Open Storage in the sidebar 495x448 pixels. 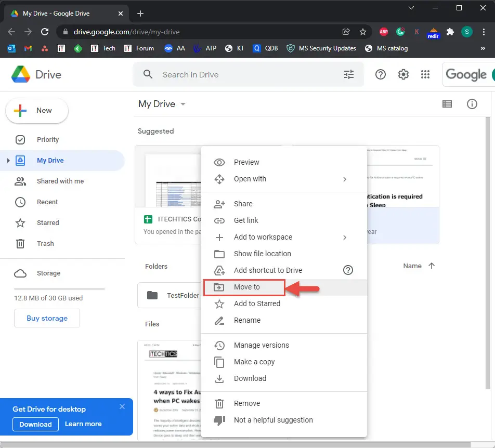tap(62, 273)
